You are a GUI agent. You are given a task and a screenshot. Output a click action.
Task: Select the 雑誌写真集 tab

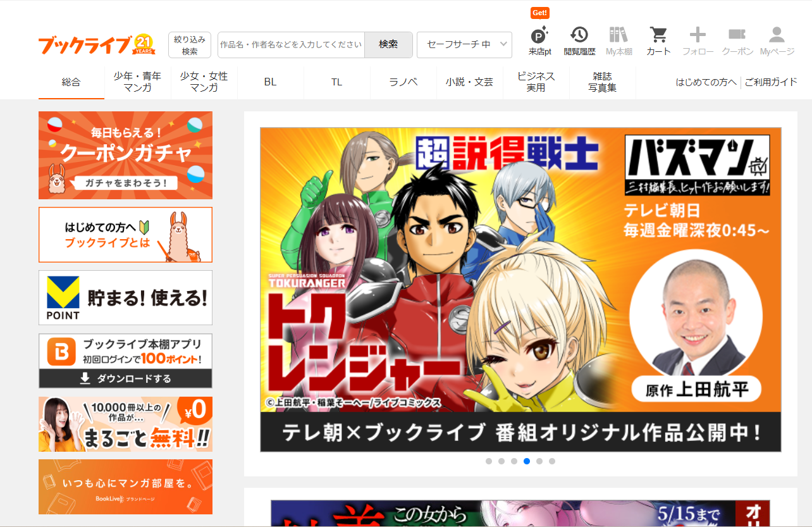[x=603, y=82]
